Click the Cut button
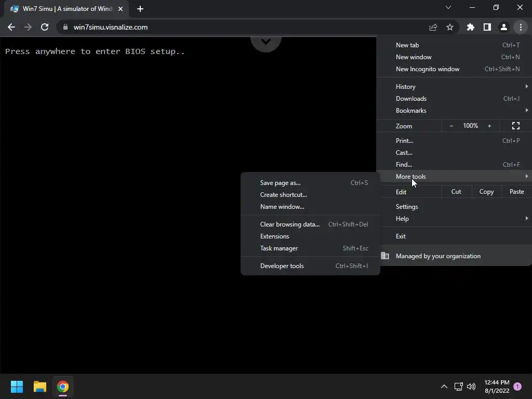 point(456,192)
